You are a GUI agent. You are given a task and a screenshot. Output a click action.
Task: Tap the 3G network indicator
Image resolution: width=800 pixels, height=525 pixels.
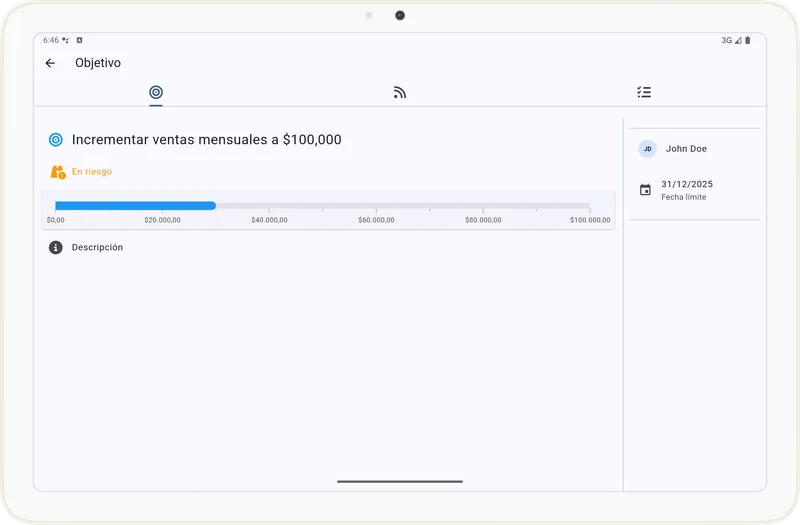coord(727,41)
